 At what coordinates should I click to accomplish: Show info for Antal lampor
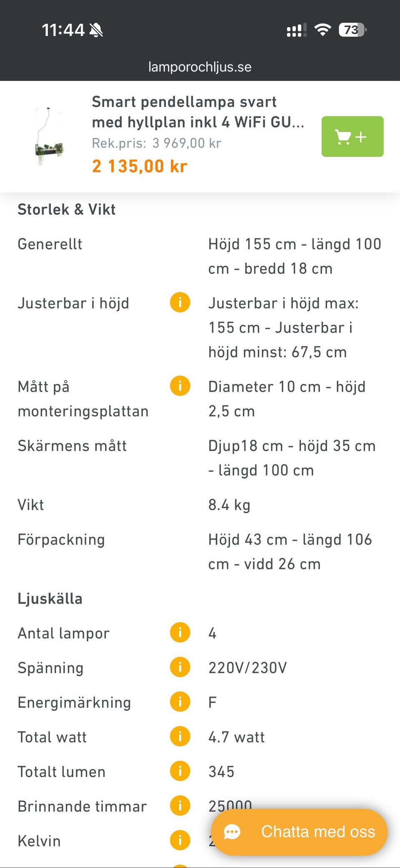click(x=180, y=633)
